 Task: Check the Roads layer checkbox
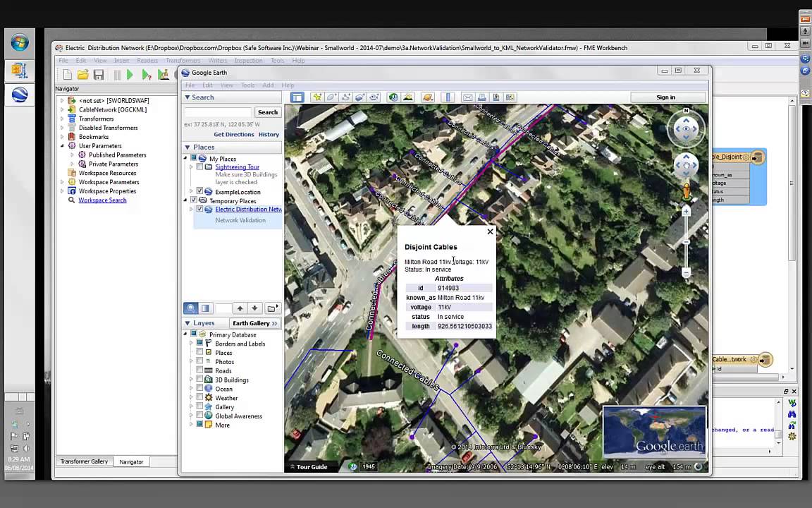(199, 370)
